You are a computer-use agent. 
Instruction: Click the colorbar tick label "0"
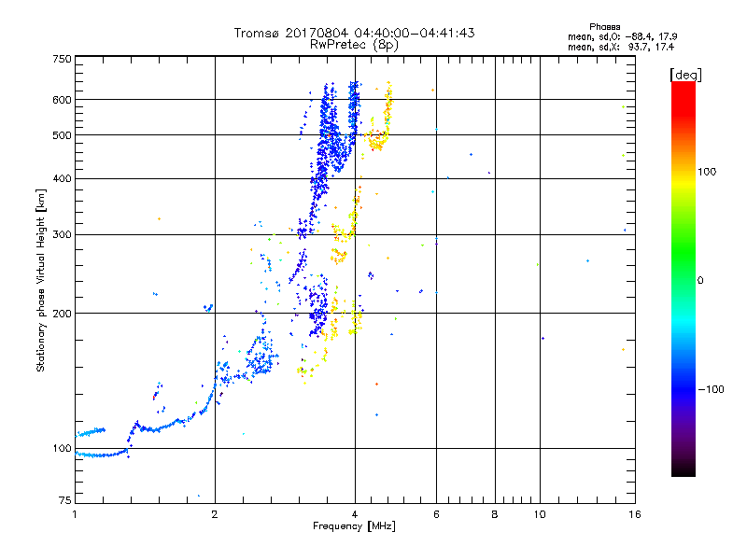pos(700,281)
